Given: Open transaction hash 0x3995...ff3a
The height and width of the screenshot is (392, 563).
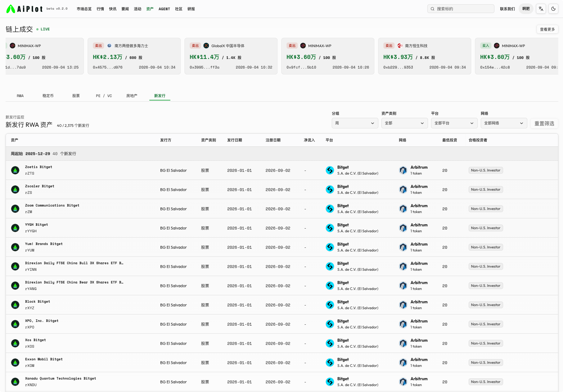Looking at the screenshot, I should coord(205,67).
